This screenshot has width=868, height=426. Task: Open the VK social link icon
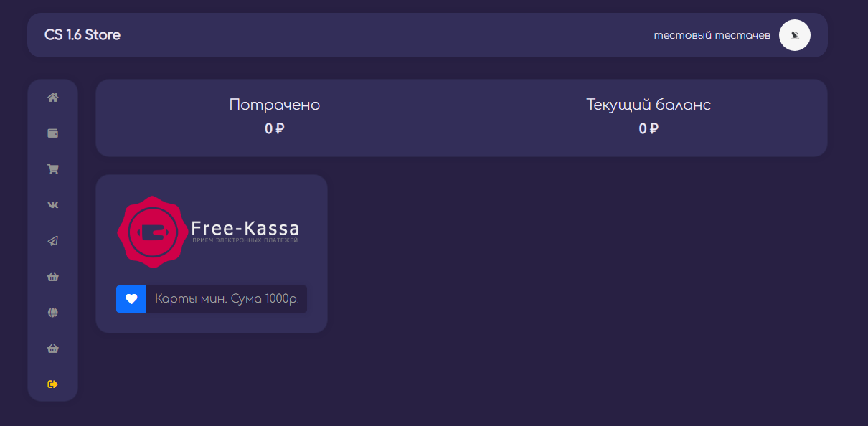tap(52, 205)
